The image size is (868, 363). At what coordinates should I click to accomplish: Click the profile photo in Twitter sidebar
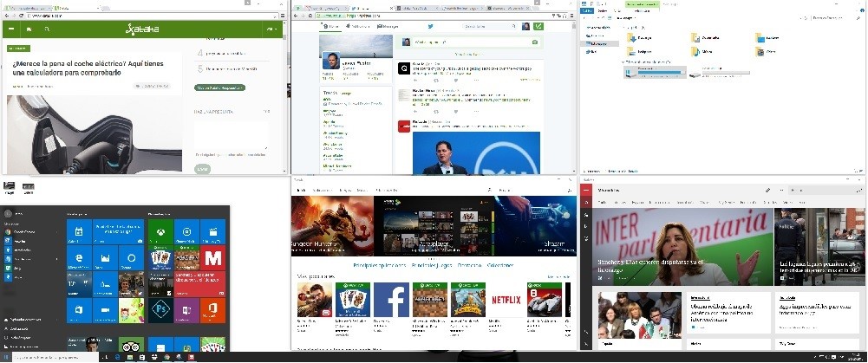tap(331, 61)
